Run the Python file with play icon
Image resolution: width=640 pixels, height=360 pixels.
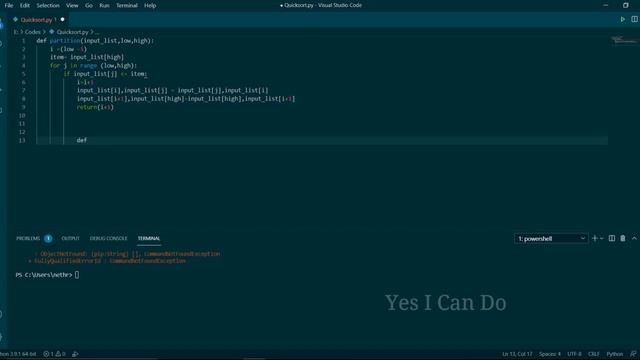[x=622, y=19]
